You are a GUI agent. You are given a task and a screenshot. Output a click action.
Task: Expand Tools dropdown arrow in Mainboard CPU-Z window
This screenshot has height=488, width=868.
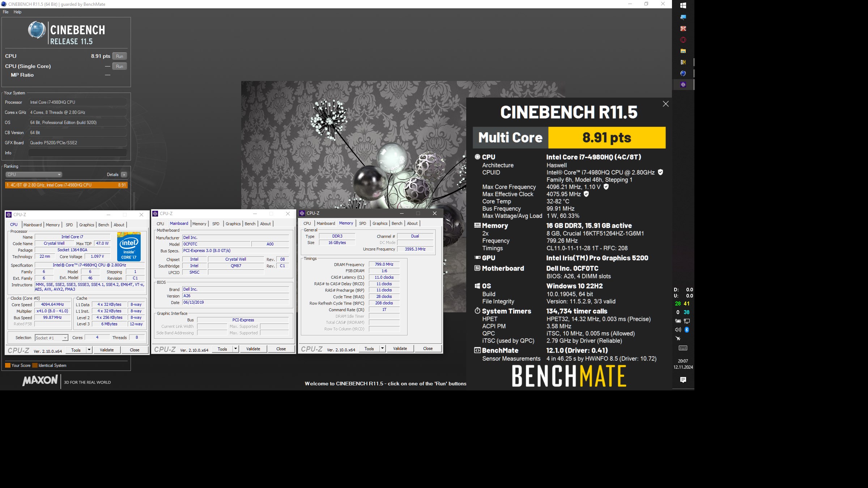236,349
